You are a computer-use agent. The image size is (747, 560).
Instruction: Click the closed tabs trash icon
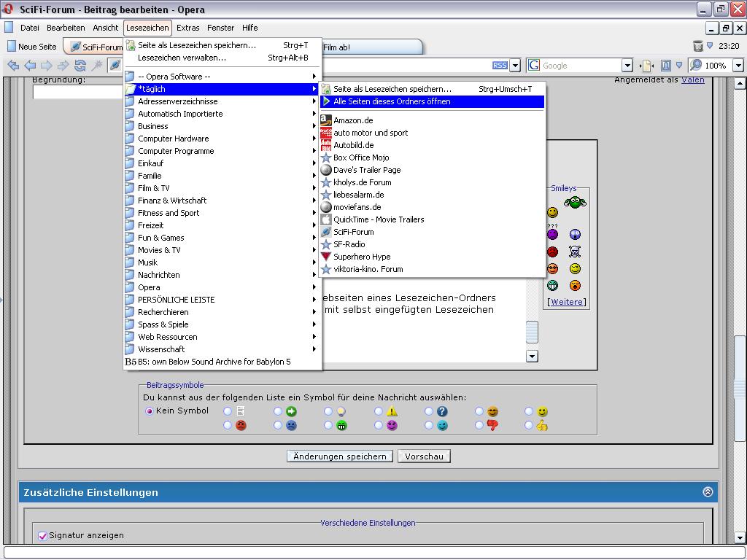tap(698, 46)
